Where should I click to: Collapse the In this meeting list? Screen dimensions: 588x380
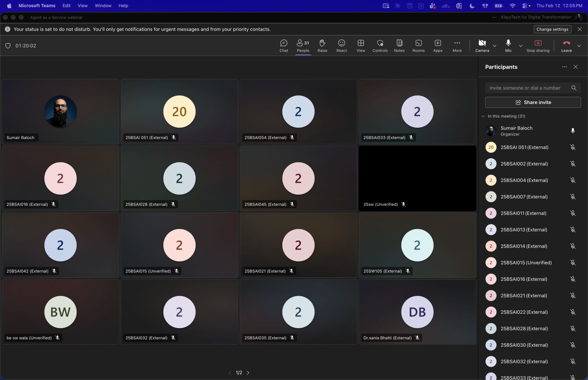tap(483, 116)
